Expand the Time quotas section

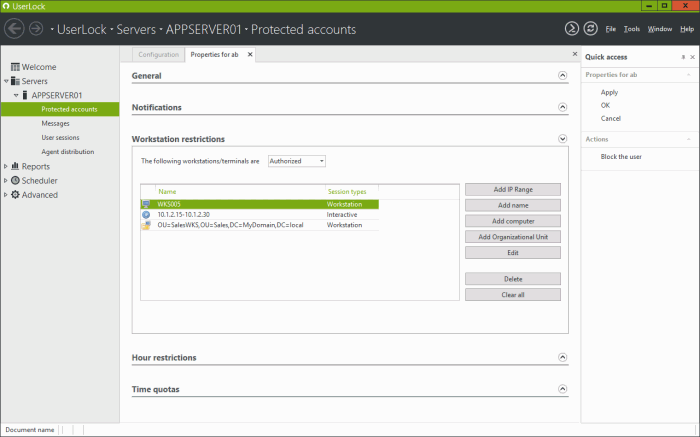(563, 388)
